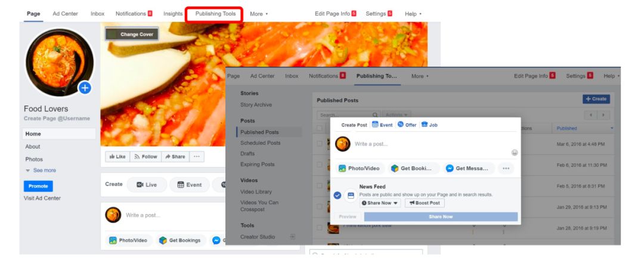The width and height of the screenshot is (644, 266).
Task: Click the Follow button under the cover photo
Action: click(x=145, y=156)
